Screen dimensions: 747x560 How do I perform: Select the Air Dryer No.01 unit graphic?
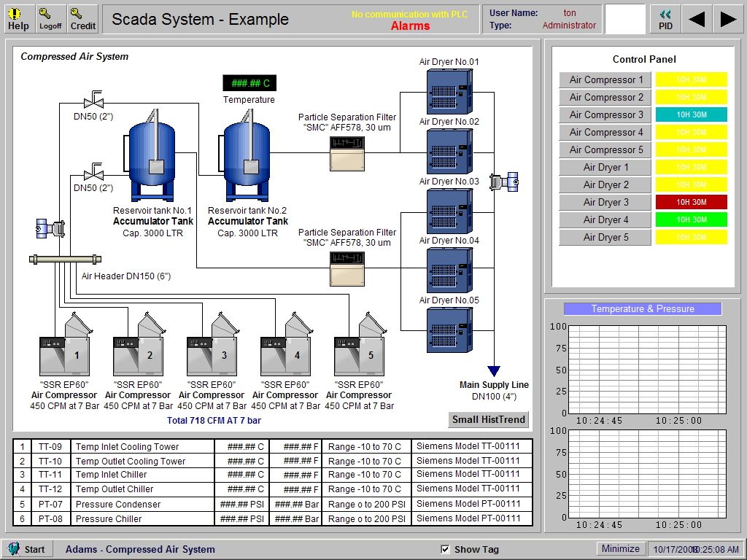(x=447, y=91)
